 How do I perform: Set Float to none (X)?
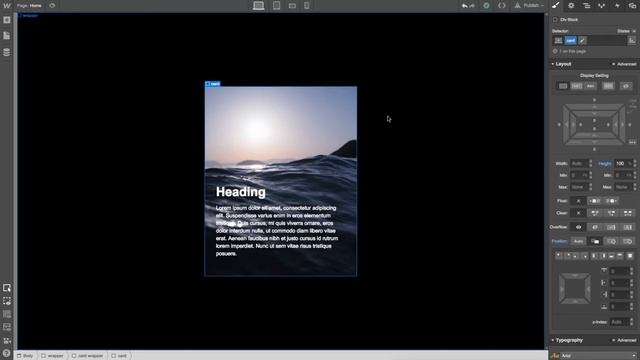click(578, 201)
